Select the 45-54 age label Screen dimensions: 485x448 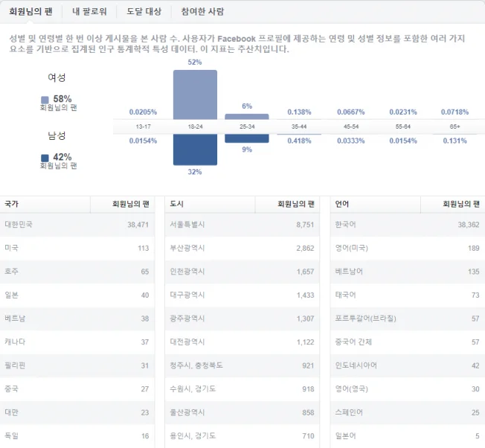point(351,127)
